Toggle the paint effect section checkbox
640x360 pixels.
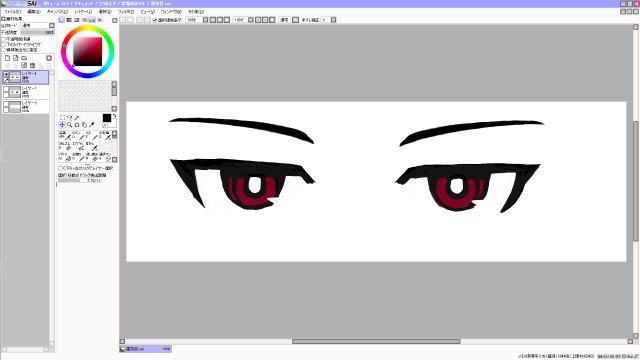(3, 19)
